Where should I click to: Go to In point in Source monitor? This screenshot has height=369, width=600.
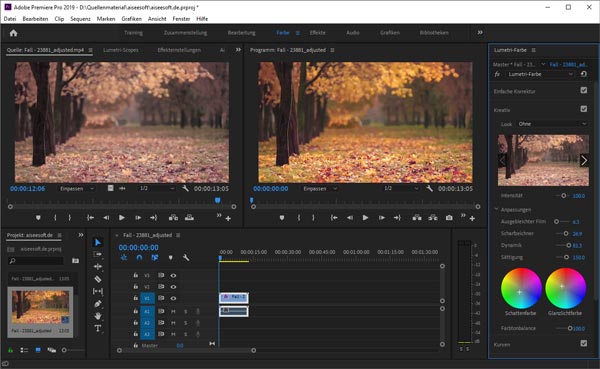[90, 217]
